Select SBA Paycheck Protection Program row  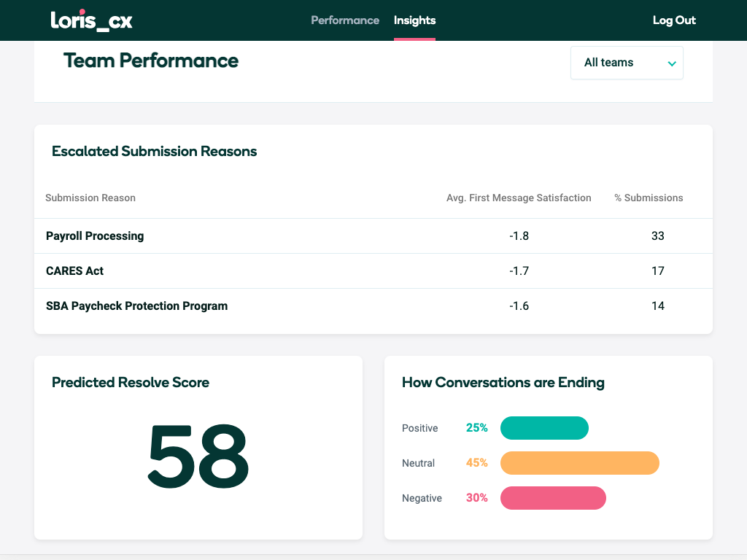pyautogui.click(x=136, y=306)
